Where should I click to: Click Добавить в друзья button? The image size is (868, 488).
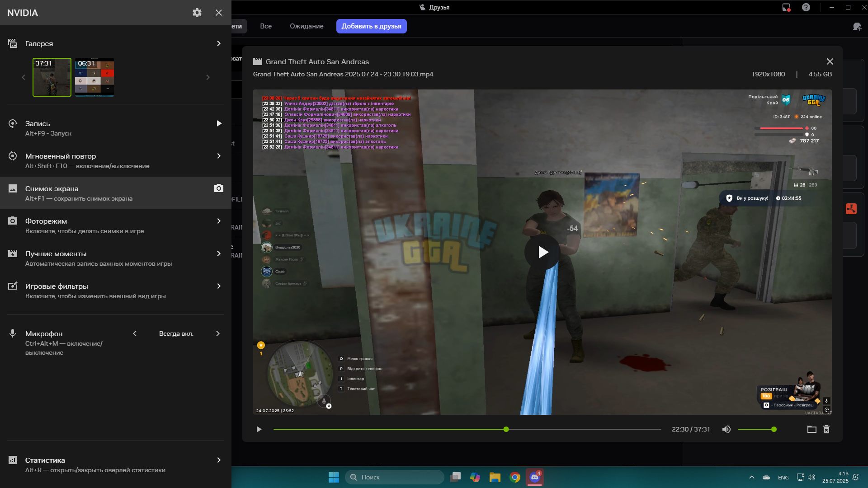pyautogui.click(x=371, y=26)
